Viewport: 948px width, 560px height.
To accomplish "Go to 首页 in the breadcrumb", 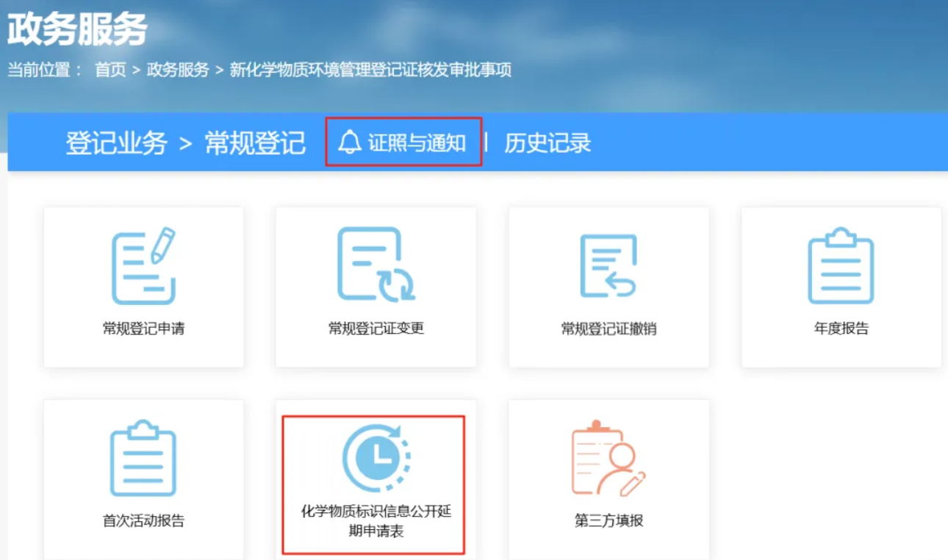I will tap(110, 71).
